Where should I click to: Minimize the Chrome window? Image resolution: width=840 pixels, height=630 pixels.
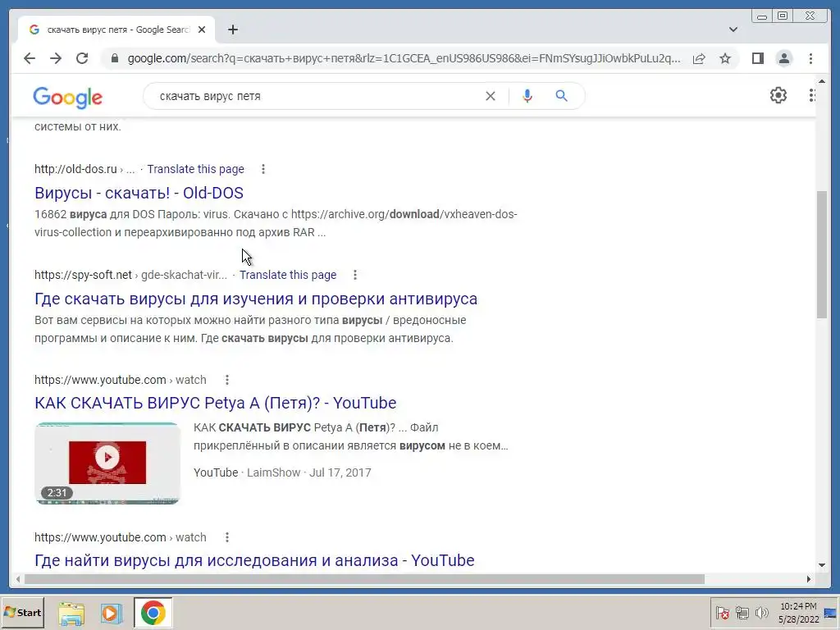click(762, 16)
